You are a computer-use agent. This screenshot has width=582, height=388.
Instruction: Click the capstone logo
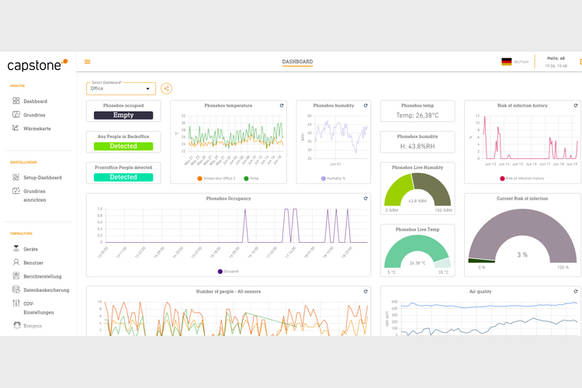[x=37, y=65]
